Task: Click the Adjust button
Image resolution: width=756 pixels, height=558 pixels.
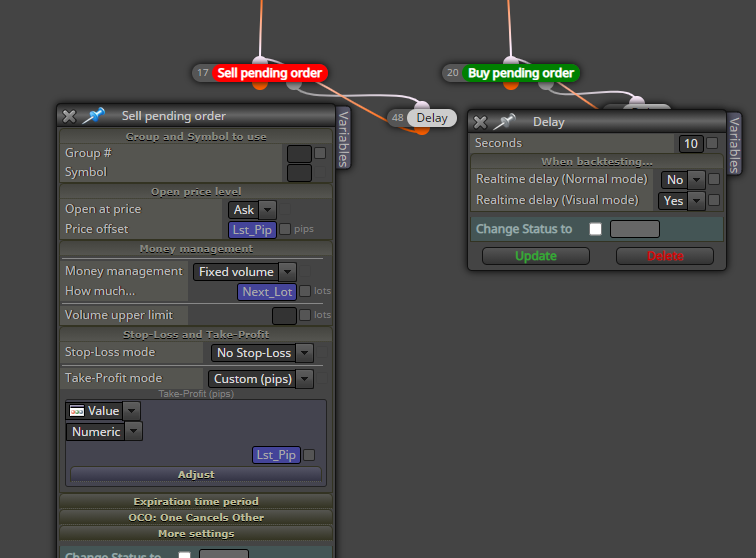Action: tap(196, 475)
